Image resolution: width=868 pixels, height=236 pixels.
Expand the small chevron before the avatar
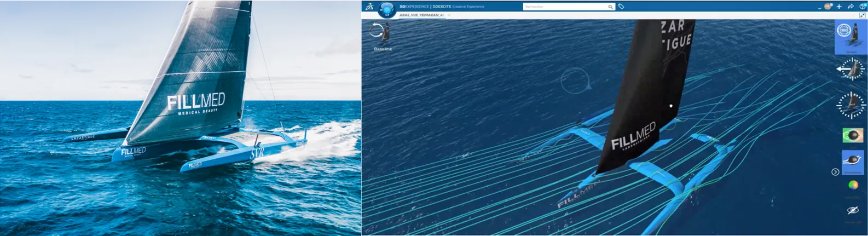(819, 8)
